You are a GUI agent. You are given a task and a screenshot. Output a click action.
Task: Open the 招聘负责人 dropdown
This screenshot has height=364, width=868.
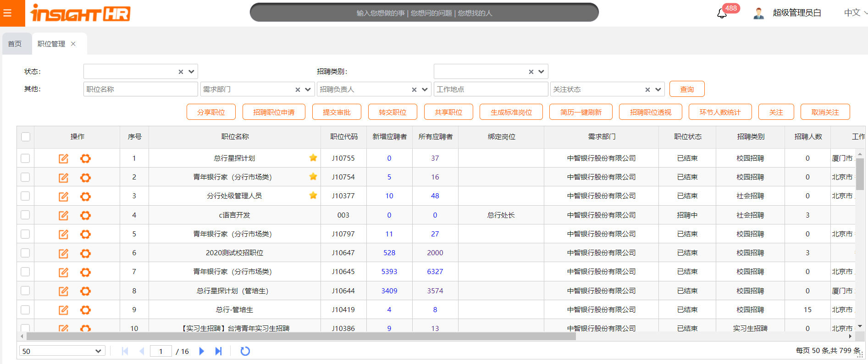(425, 90)
